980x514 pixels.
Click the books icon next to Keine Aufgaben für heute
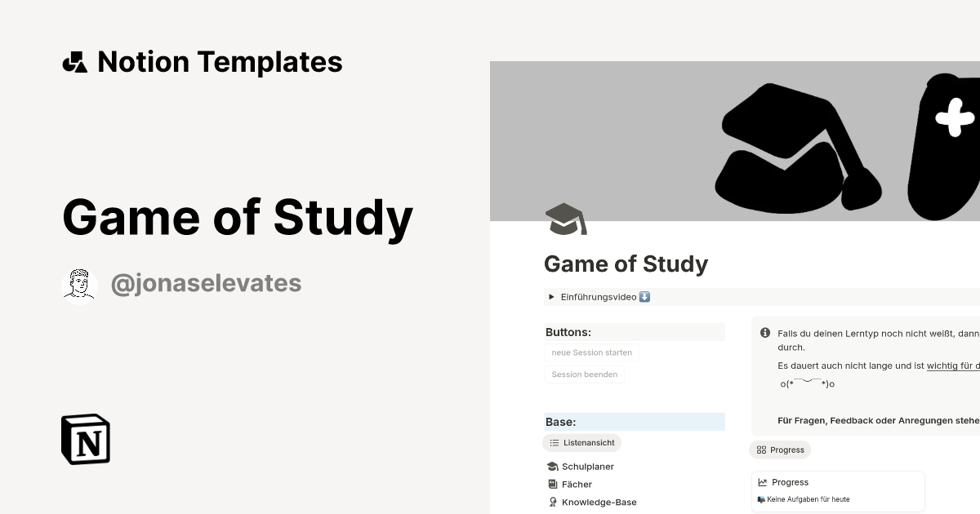coord(762,498)
